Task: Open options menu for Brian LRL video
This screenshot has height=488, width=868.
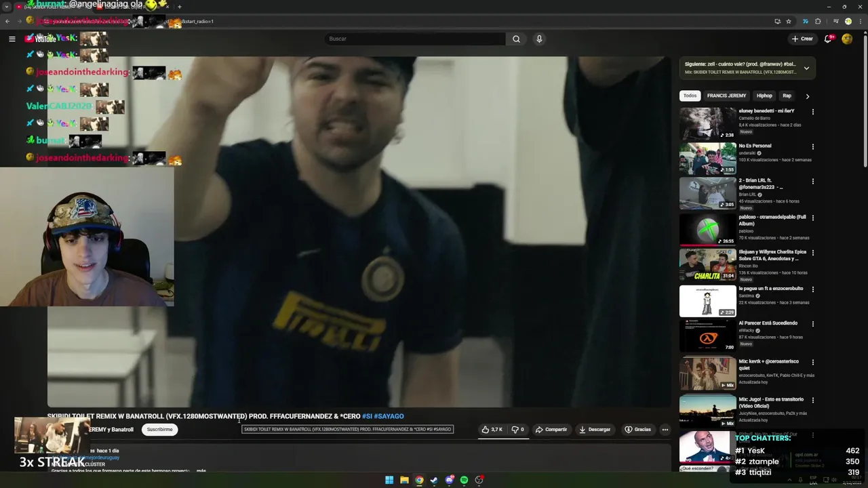Action: [x=812, y=182]
